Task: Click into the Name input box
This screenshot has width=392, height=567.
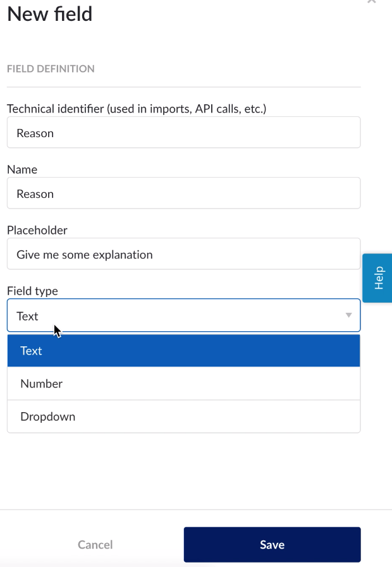Action: click(x=183, y=193)
